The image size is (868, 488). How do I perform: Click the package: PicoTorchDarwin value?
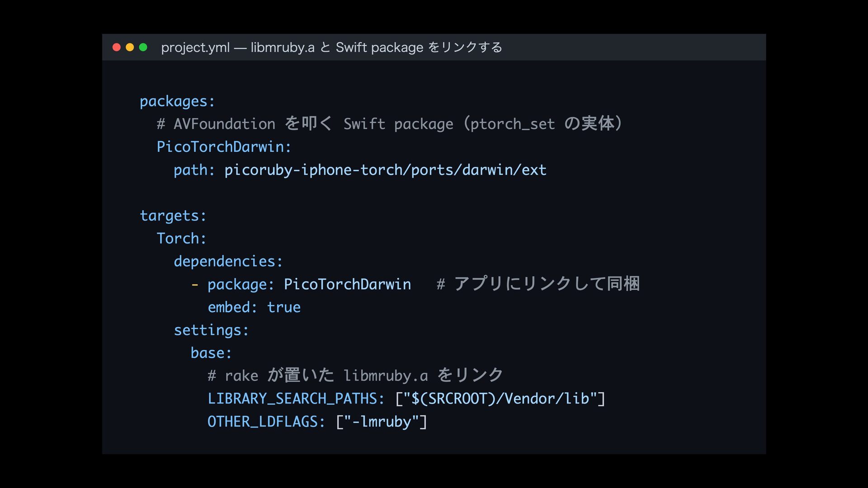[x=347, y=284]
